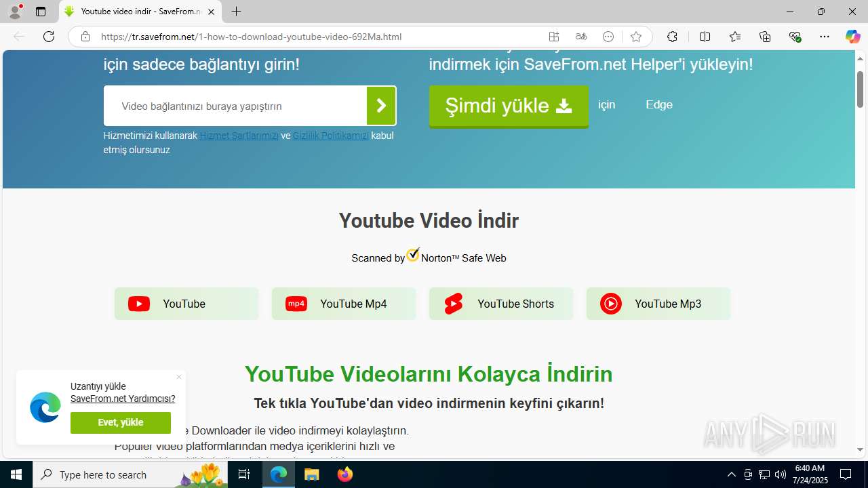This screenshot has height=488, width=868.
Task: Click the YouTube Videolarını Kolayca İndirin heading
Action: tap(429, 373)
